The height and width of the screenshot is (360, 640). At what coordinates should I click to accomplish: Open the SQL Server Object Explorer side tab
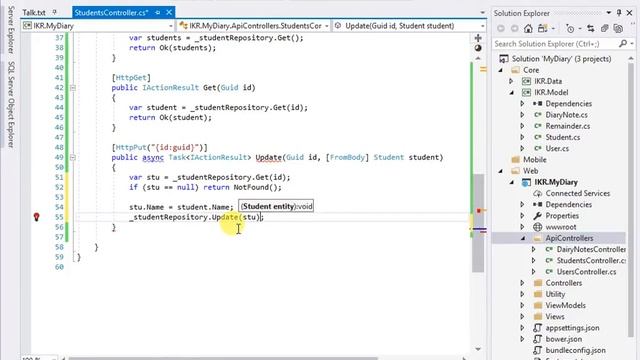11,104
